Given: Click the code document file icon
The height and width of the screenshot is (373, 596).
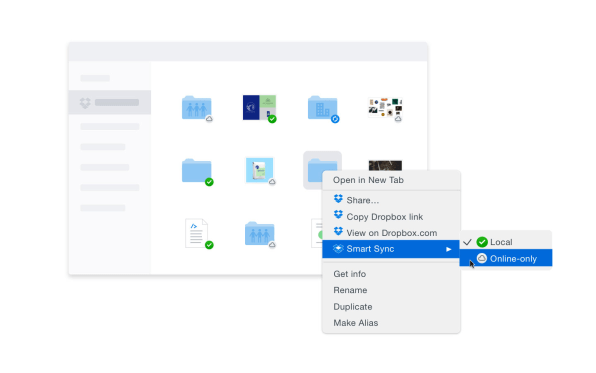Looking at the screenshot, I should click(x=197, y=233).
